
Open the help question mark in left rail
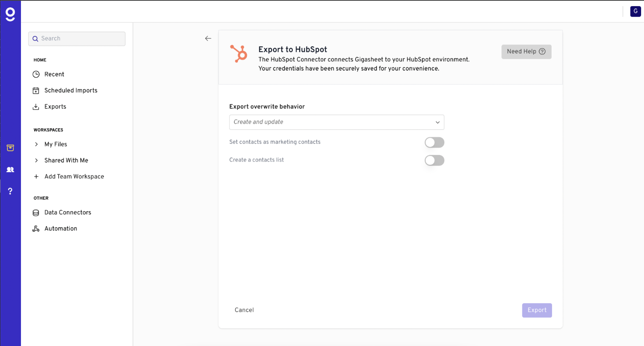tap(10, 191)
